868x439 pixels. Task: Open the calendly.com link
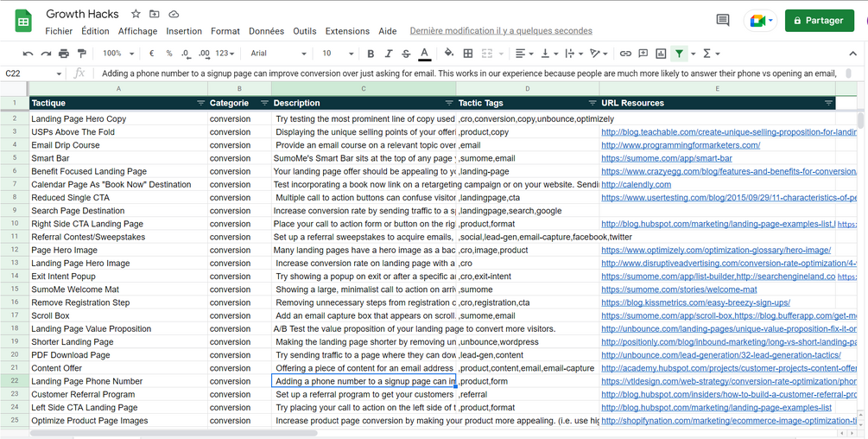pos(636,184)
